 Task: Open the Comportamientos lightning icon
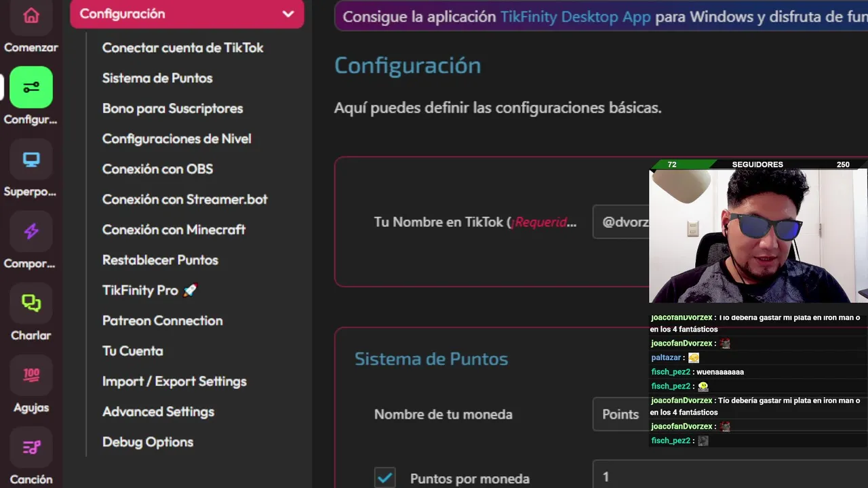[31, 232]
